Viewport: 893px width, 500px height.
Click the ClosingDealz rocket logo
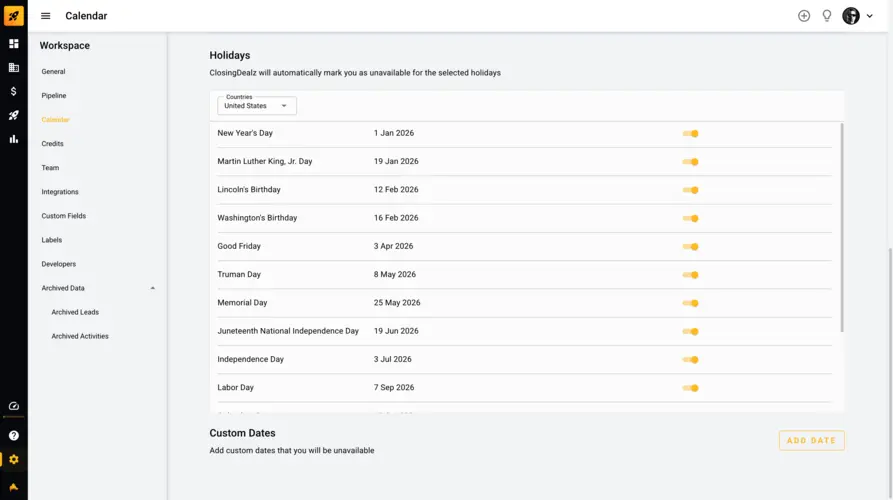pos(14,15)
